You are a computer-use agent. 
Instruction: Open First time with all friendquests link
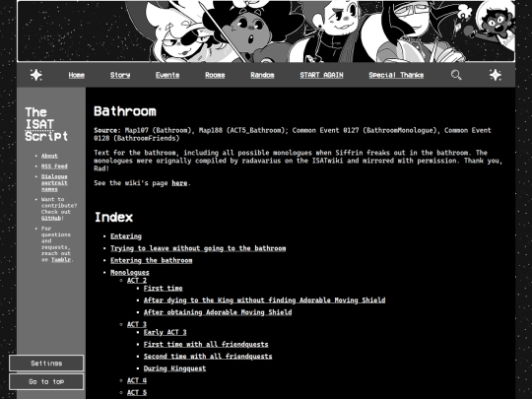(206, 345)
